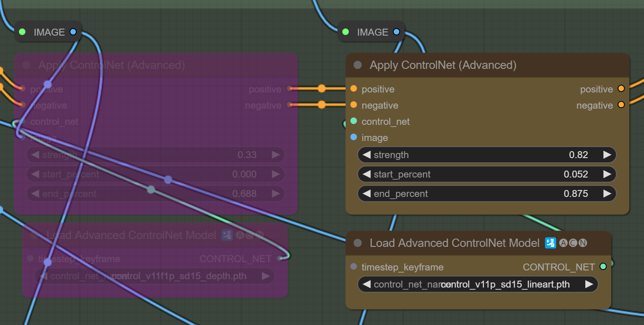Click the ACN badge letters on the lineart loader title
Screen dimensions: 644x325
(x=573, y=243)
